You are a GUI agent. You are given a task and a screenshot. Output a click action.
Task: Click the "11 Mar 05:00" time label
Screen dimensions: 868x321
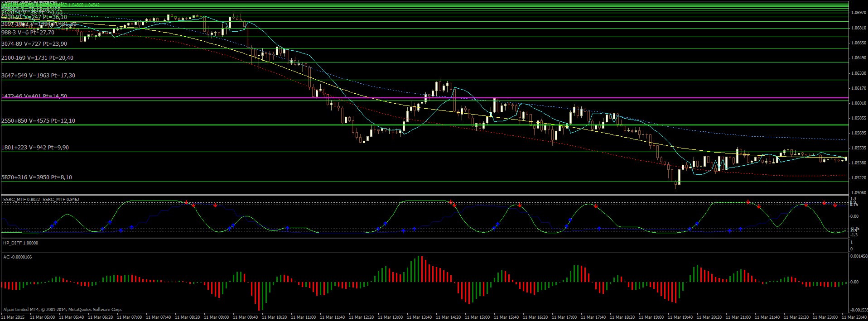click(x=42, y=317)
